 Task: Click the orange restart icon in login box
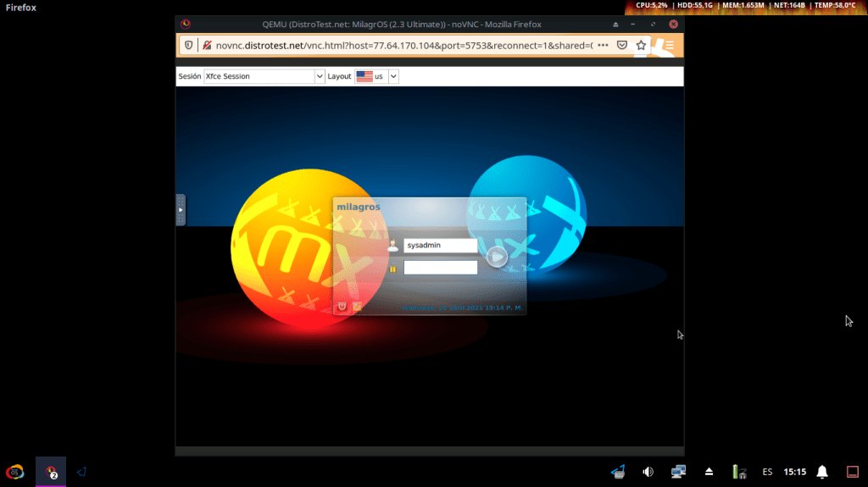point(357,306)
